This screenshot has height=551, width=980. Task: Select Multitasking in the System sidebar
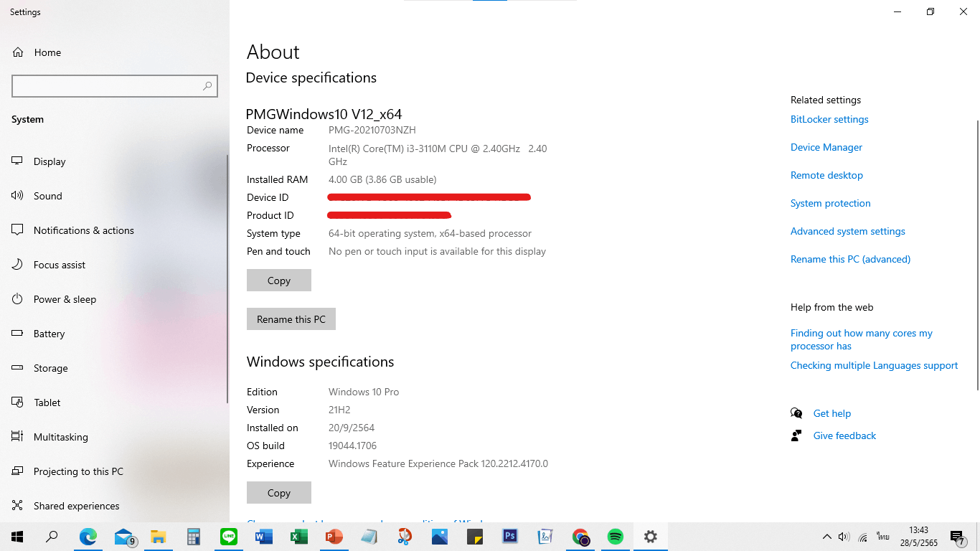(x=115, y=437)
